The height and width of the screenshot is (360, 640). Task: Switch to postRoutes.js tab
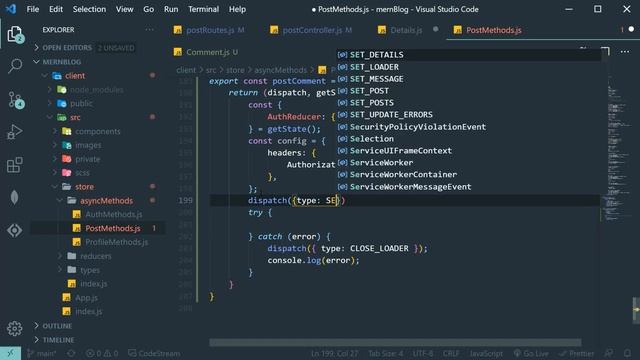[210, 30]
